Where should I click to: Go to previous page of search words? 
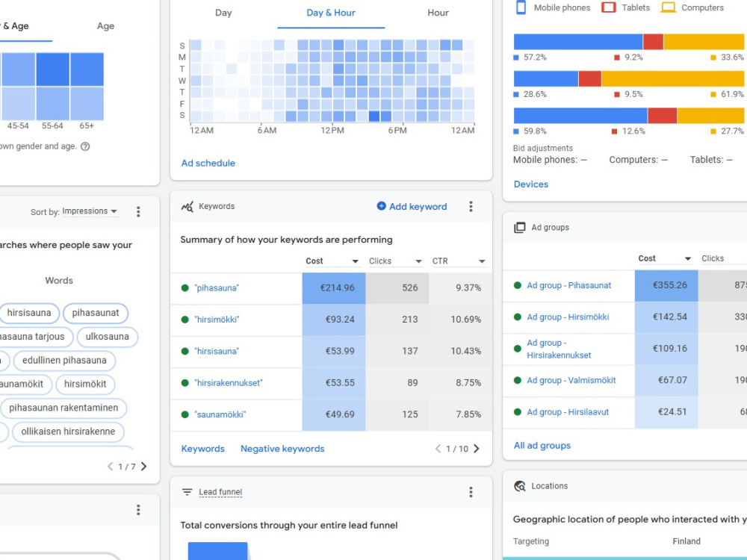110,466
